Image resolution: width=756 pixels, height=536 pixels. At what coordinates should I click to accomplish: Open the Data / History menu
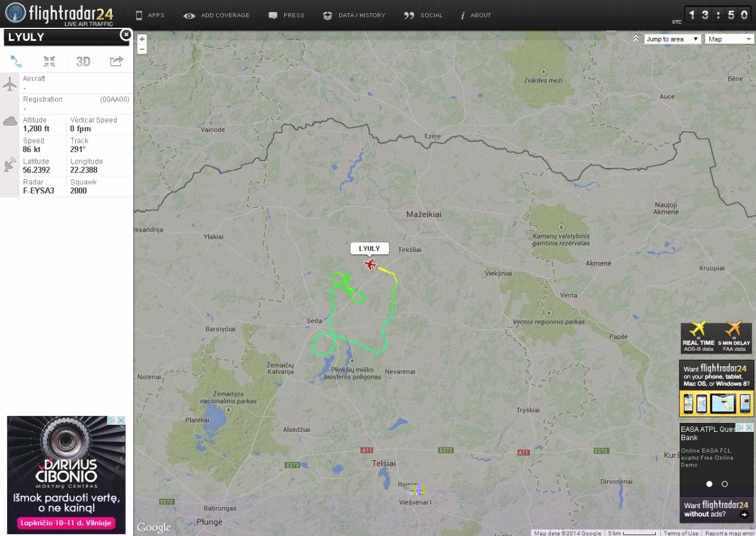click(x=354, y=15)
